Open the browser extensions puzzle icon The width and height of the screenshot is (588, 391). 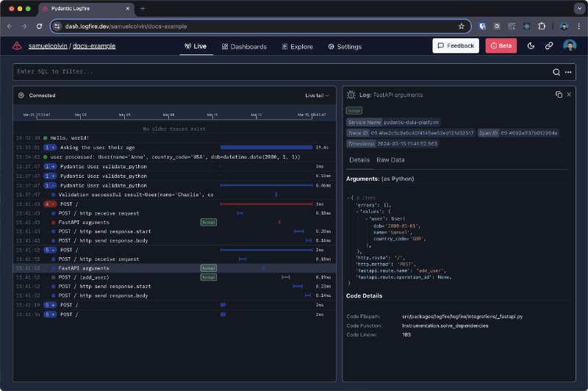[542, 26]
